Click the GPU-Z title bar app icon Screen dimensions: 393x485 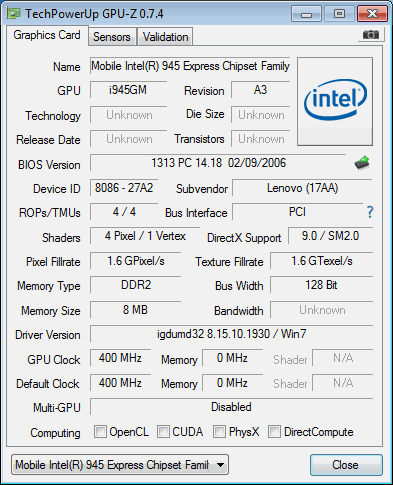14,14
